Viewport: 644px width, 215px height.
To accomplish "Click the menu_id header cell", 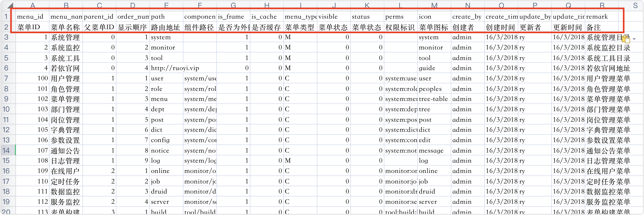I will pyautogui.click(x=32, y=16).
